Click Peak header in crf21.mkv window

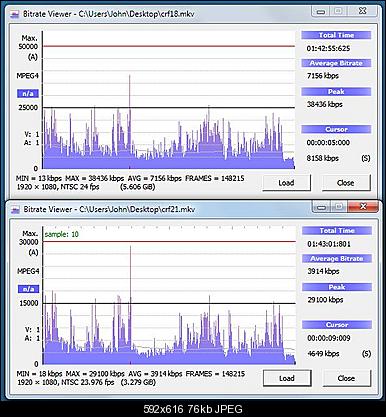337,287
